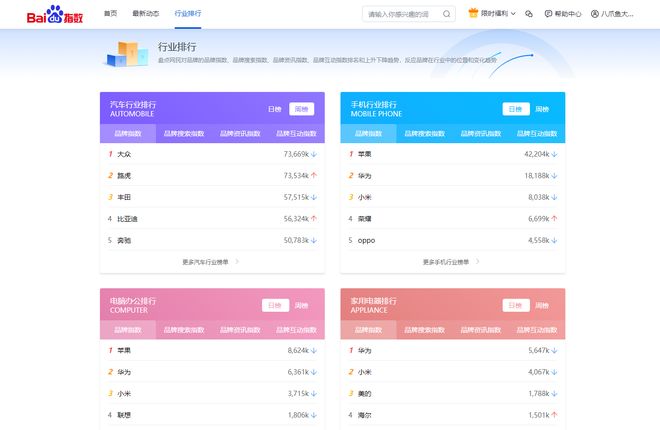The height and width of the screenshot is (430, 660).
Task: Switch automobile ranking to 周榜
Action: click(301, 109)
